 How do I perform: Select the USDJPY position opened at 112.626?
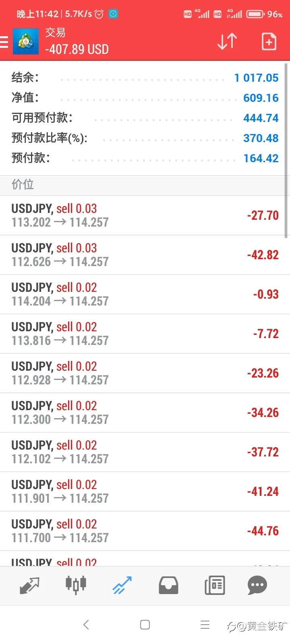pos(145,255)
